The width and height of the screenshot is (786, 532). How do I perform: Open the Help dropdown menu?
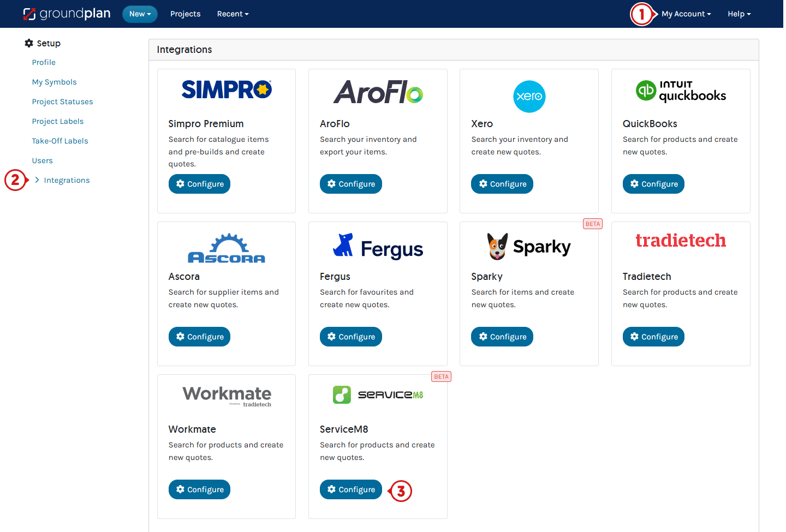coord(739,14)
